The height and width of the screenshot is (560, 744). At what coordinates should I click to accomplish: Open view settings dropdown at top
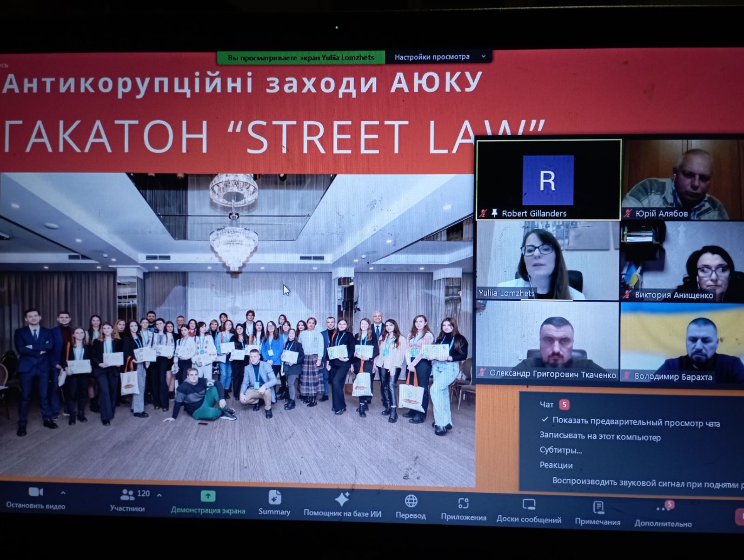(x=438, y=57)
